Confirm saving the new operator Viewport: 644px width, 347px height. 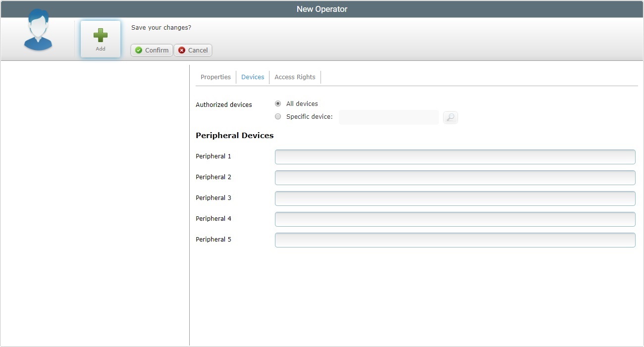coord(152,50)
